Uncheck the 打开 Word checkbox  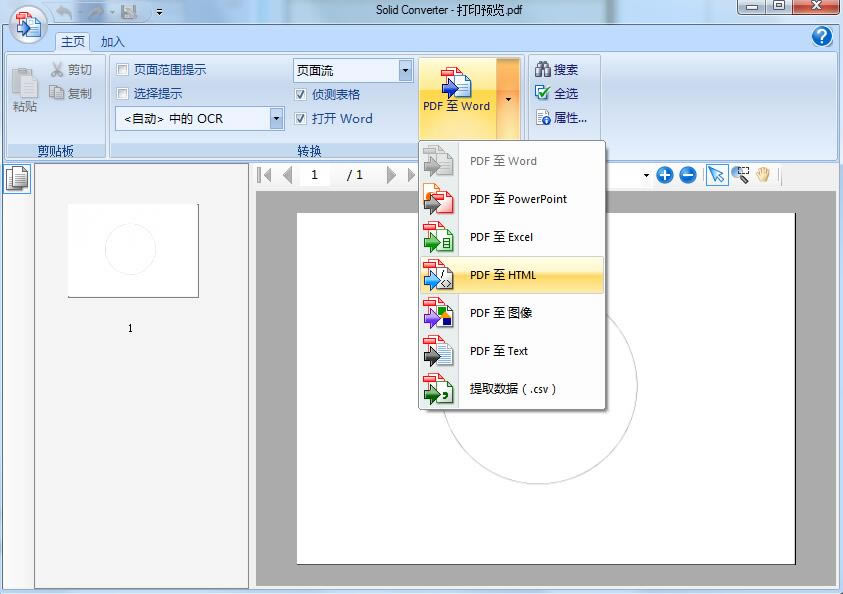tap(301, 119)
